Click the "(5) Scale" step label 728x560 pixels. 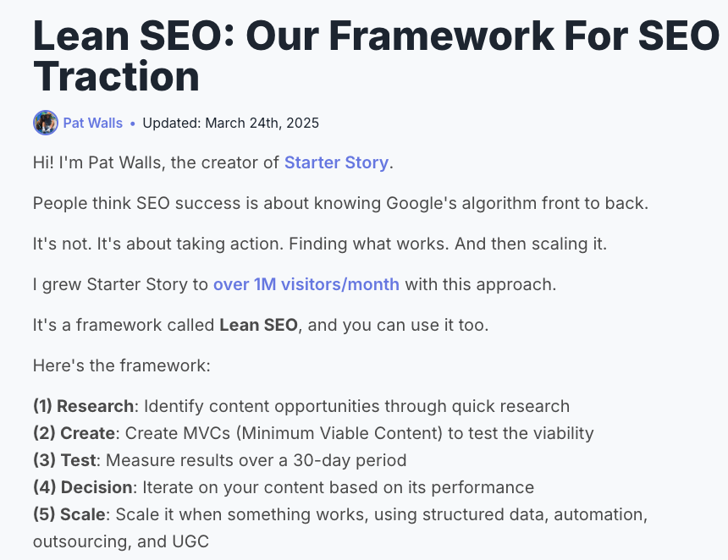[69, 514]
